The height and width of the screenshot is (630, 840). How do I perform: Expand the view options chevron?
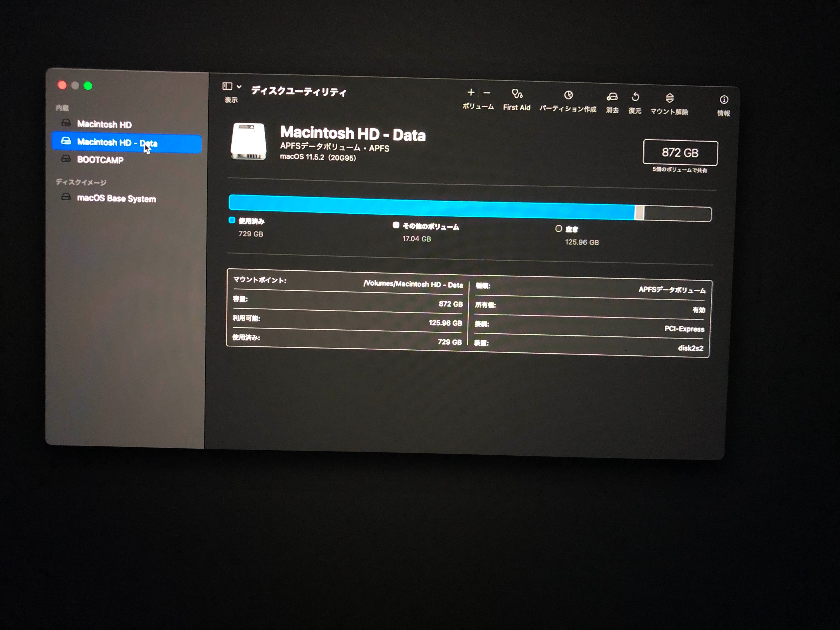tap(239, 87)
